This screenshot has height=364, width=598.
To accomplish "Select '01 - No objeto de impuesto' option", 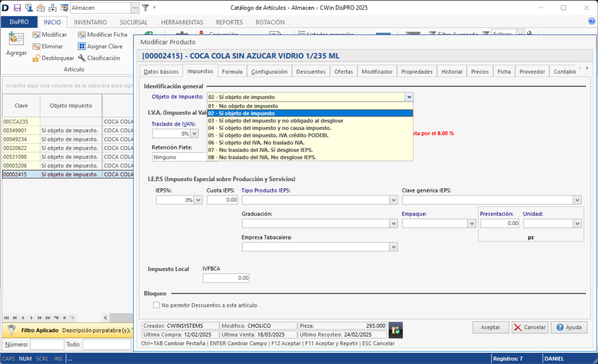I will [x=310, y=106].
